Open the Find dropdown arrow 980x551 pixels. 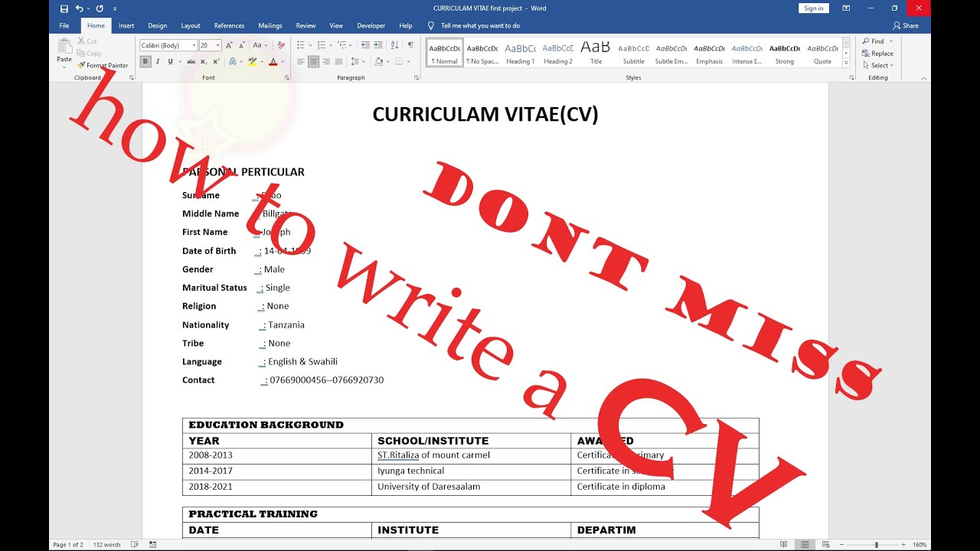click(x=891, y=41)
